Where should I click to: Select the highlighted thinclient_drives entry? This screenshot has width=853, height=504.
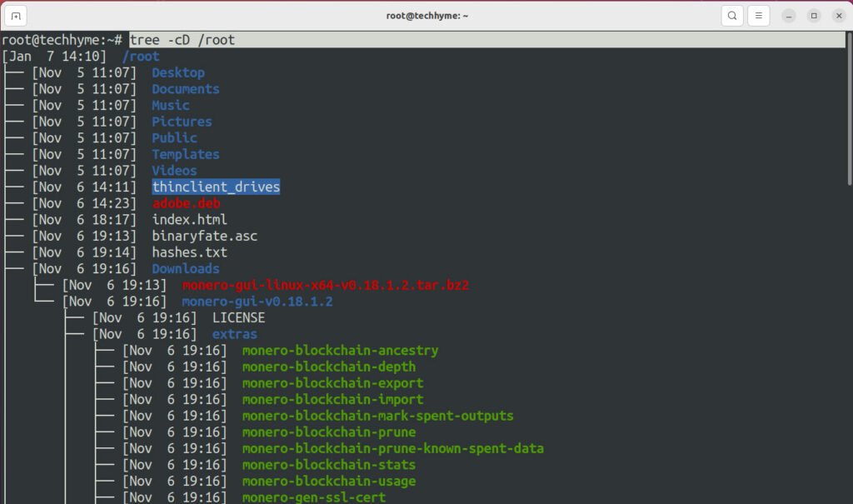click(216, 187)
